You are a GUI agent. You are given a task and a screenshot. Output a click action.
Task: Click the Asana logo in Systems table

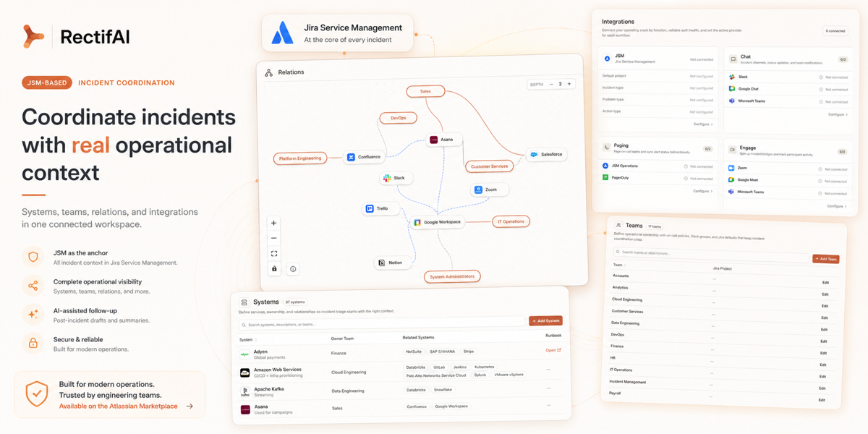[x=244, y=409]
